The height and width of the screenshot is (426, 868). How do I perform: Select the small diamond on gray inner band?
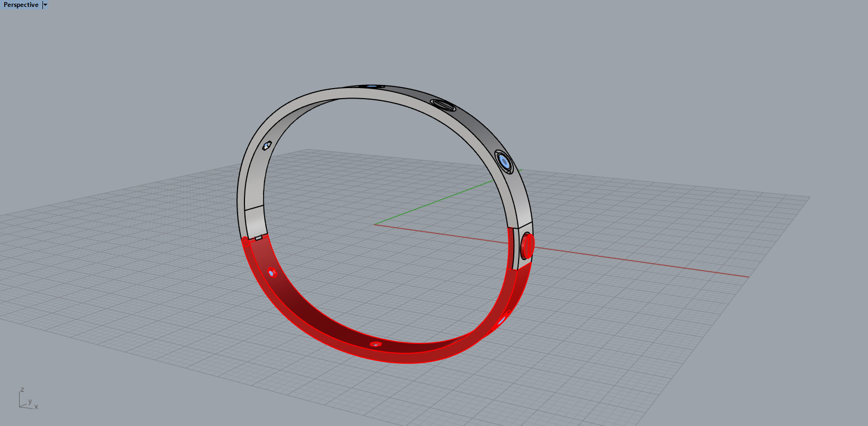pos(267,145)
